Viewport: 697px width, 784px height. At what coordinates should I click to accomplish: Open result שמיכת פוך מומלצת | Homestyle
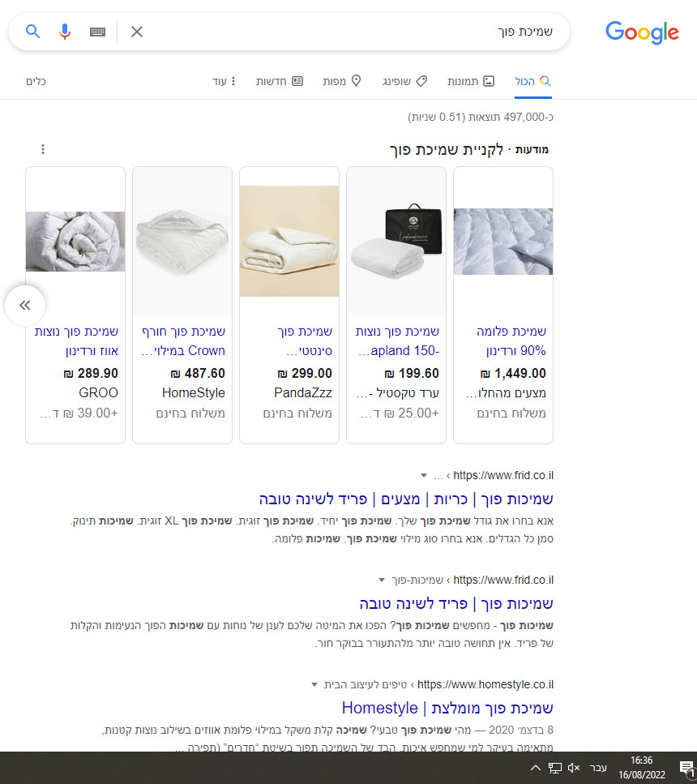pos(447,708)
